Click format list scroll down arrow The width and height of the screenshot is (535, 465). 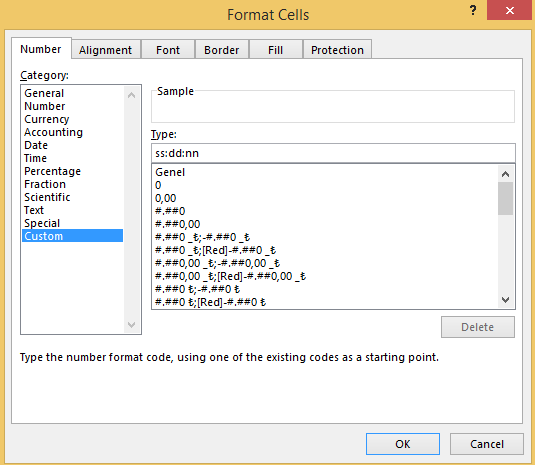click(505, 300)
